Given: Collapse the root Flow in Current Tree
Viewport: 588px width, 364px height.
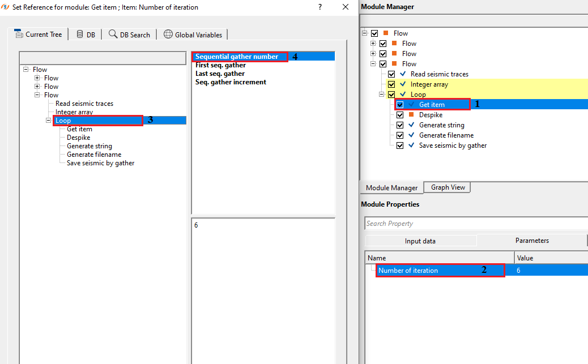Looking at the screenshot, I should 26,70.
